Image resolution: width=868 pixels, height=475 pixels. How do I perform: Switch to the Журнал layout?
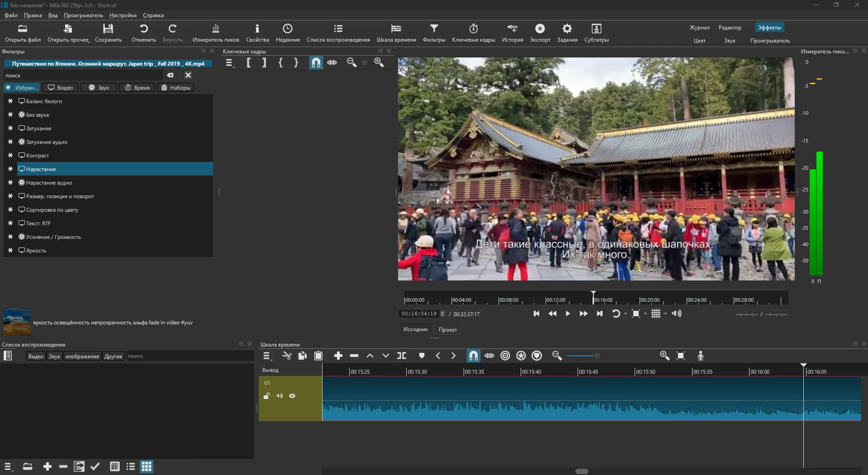[x=699, y=28]
